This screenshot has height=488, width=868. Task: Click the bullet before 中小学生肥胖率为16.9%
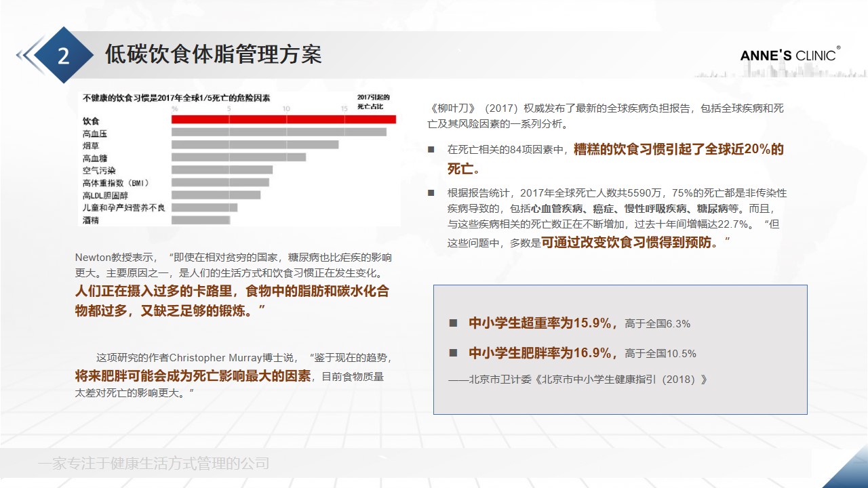click(453, 353)
